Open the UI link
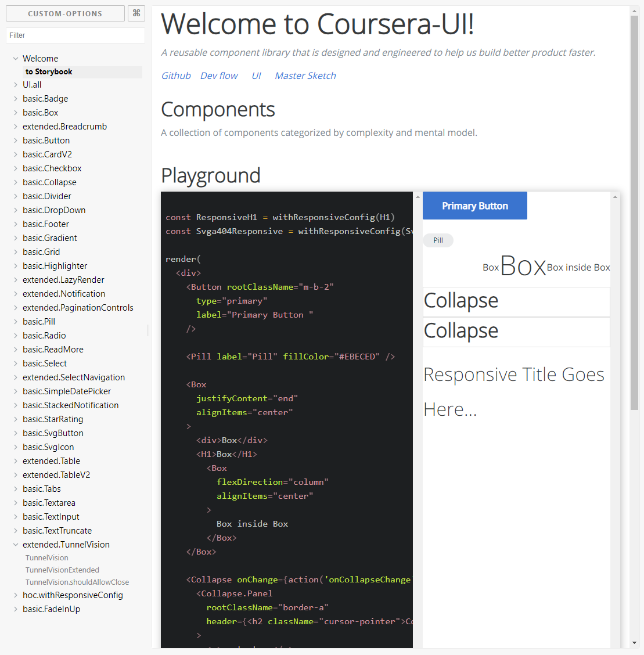 256,75
